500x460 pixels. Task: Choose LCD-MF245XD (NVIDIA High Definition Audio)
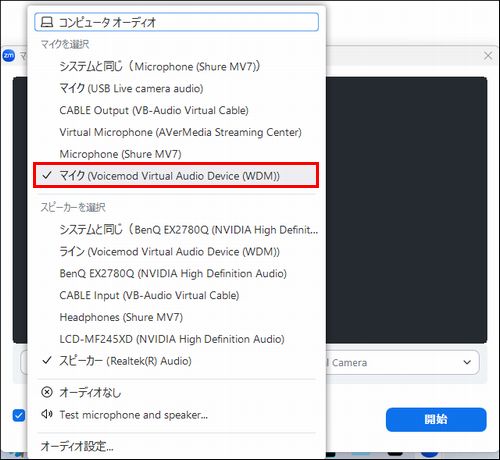point(176,339)
